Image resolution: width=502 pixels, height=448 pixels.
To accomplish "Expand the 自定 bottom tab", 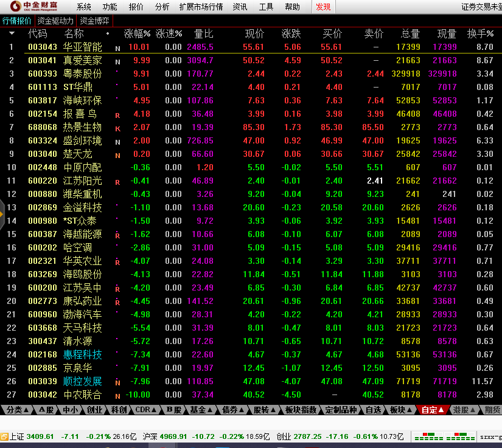I will pyautogui.click(x=433, y=410).
